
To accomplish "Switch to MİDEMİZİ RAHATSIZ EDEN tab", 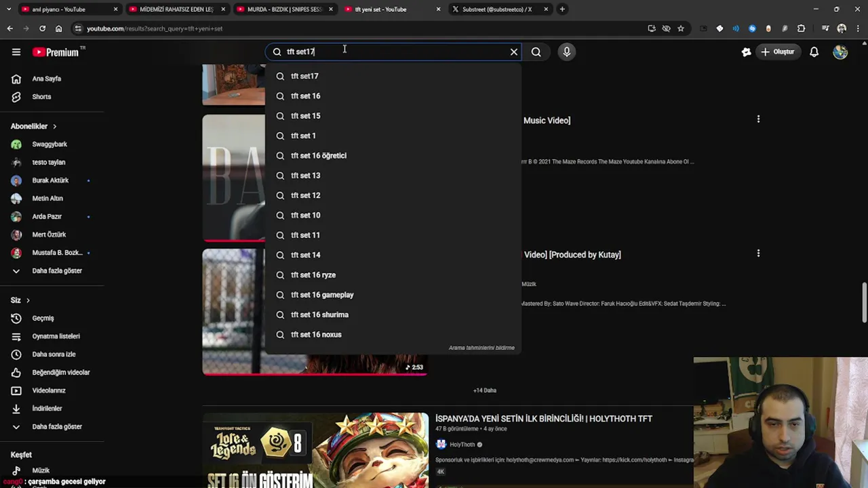I will click(x=176, y=9).
